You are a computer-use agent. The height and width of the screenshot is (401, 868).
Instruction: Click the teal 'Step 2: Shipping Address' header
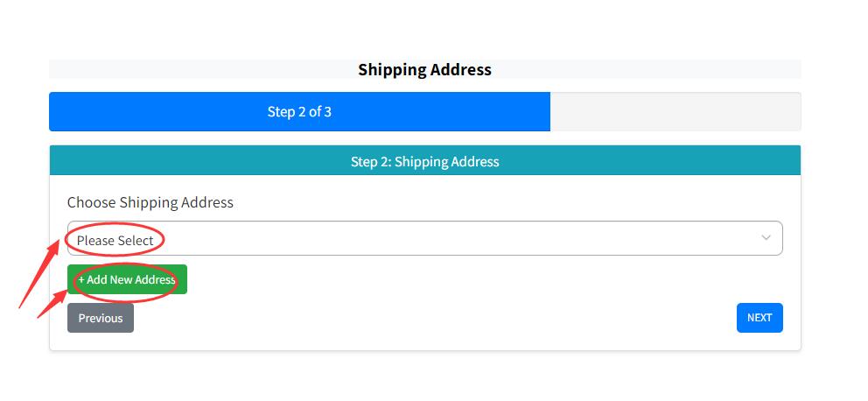(424, 161)
